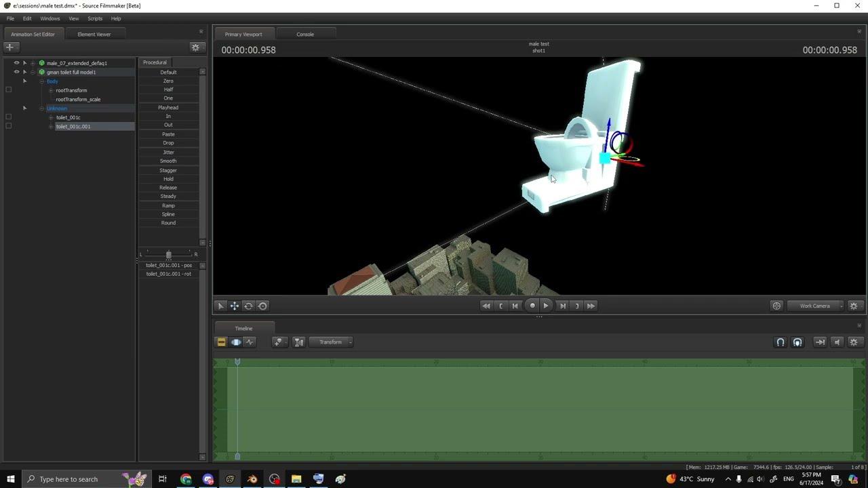This screenshot has width=868, height=488.
Task: Tick checkbox next to toilet_001c.001
Action: click(8, 126)
